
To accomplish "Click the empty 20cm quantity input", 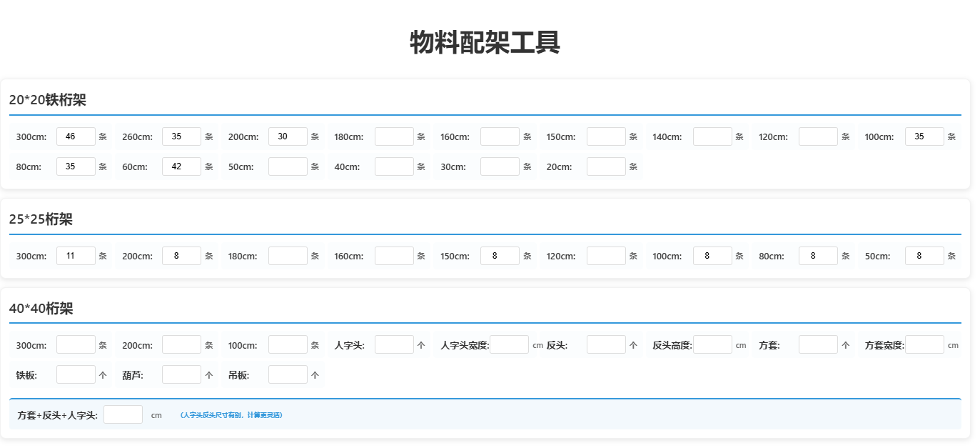I will pyautogui.click(x=605, y=166).
